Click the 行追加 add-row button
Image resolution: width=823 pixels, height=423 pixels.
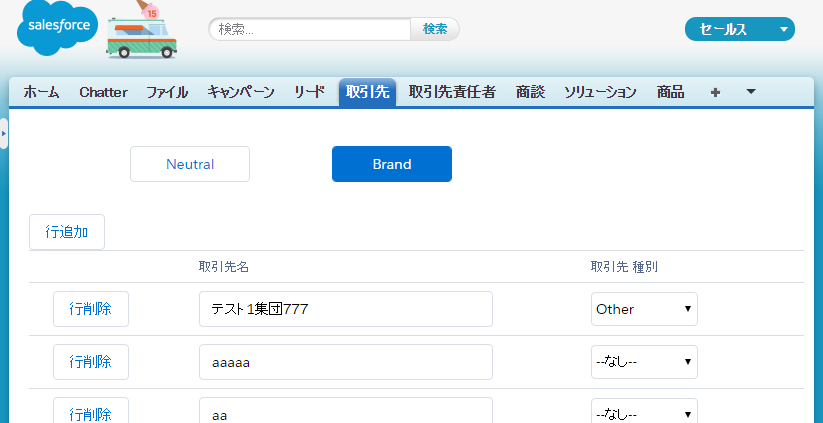pyautogui.click(x=67, y=232)
